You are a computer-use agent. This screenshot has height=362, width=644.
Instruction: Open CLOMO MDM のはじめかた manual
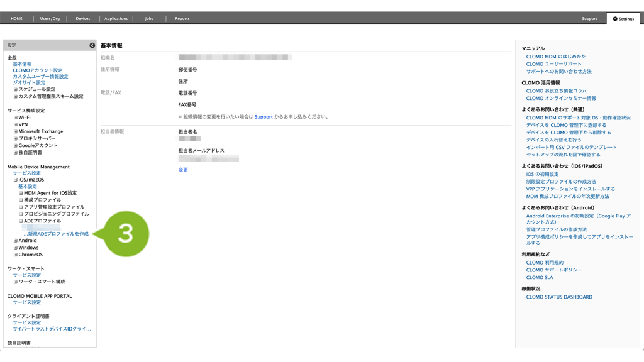(x=556, y=57)
